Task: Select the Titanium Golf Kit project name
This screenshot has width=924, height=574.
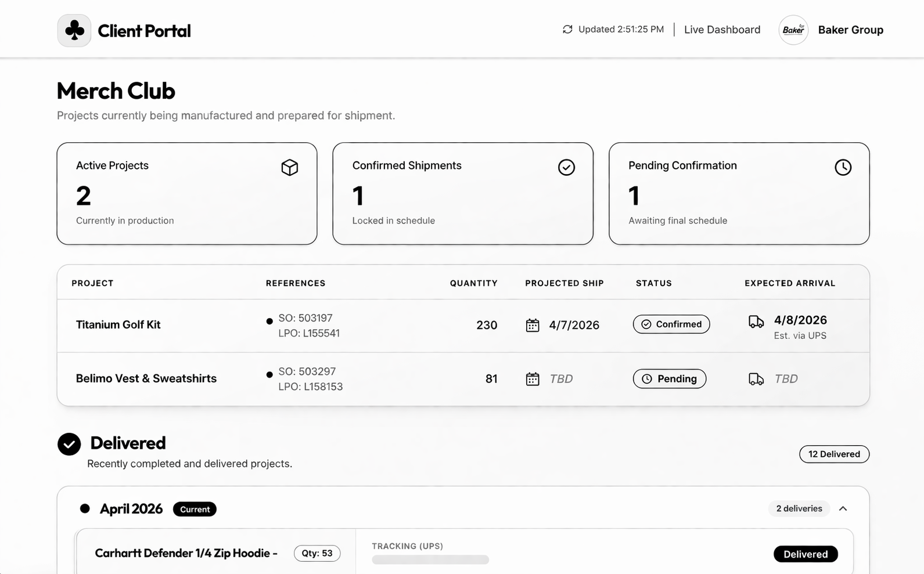Action: (x=118, y=324)
